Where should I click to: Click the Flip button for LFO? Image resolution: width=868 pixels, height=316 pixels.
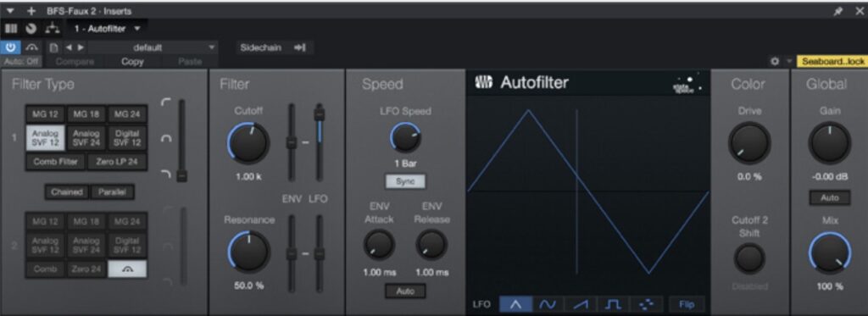(x=687, y=304)
